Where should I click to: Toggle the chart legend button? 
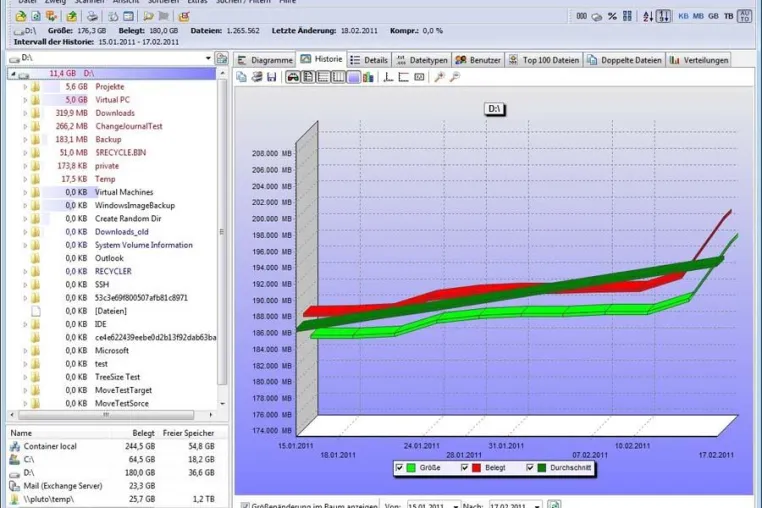(308, 77)
